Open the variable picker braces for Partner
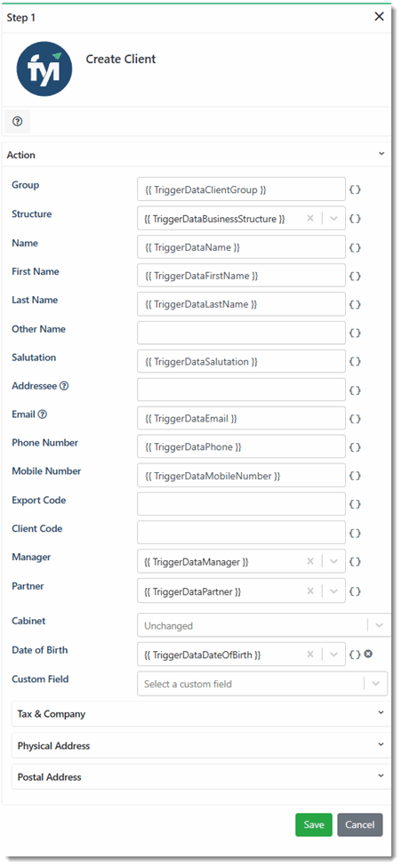The height and width of the screenshot is (868, 402). tap(356, 591)
